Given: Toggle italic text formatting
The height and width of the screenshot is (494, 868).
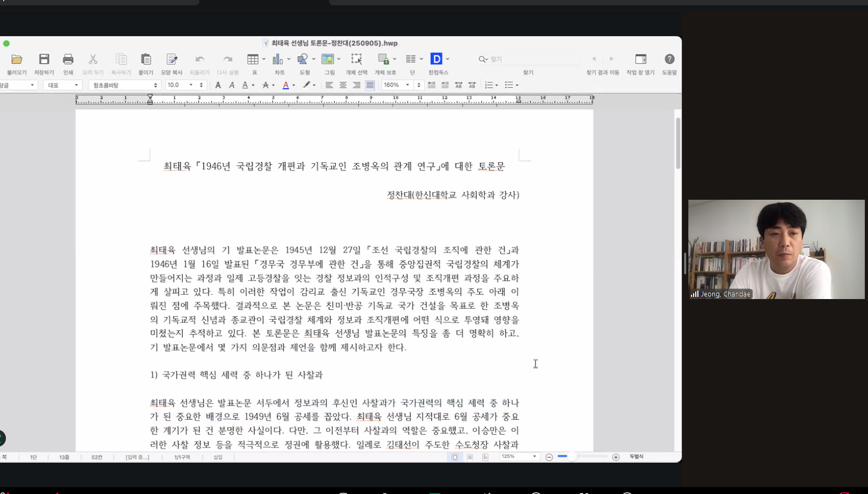Looking at the screenshot, I should coord(232,85).
